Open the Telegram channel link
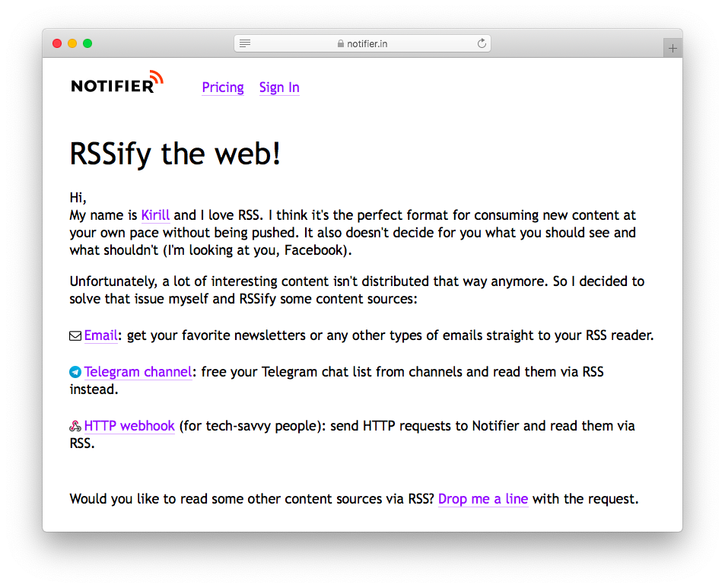 (138, 372)
